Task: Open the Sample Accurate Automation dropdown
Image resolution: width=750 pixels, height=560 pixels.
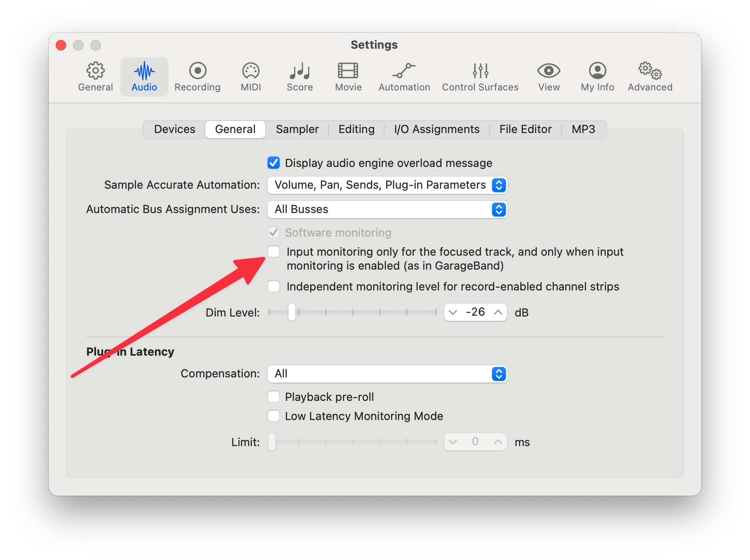Action: (x=387, y=185)
